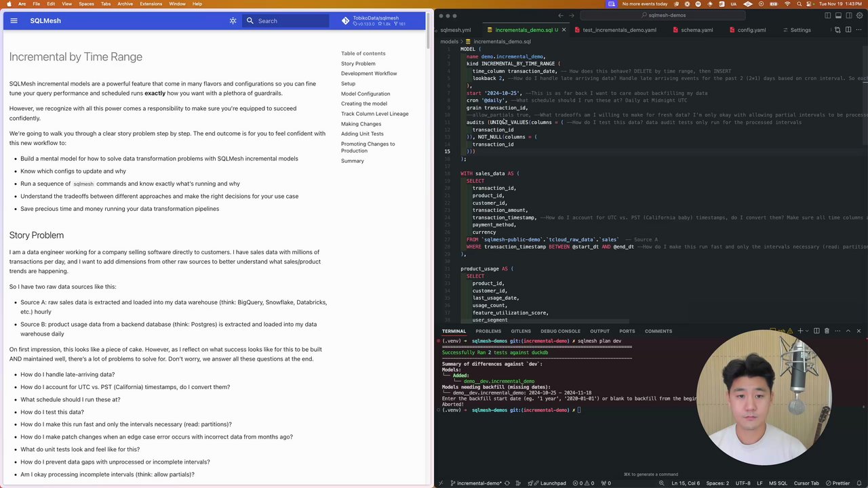Open terminal panel more actions ellipsis
This screenshot has height=488, width=868.
[x=837, y=331]
